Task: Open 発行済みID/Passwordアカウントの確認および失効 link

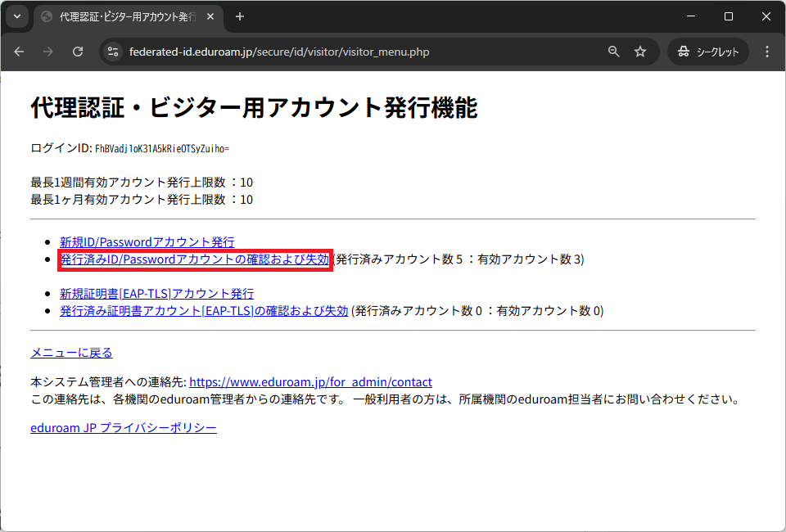Action: [x=195, y=259]
